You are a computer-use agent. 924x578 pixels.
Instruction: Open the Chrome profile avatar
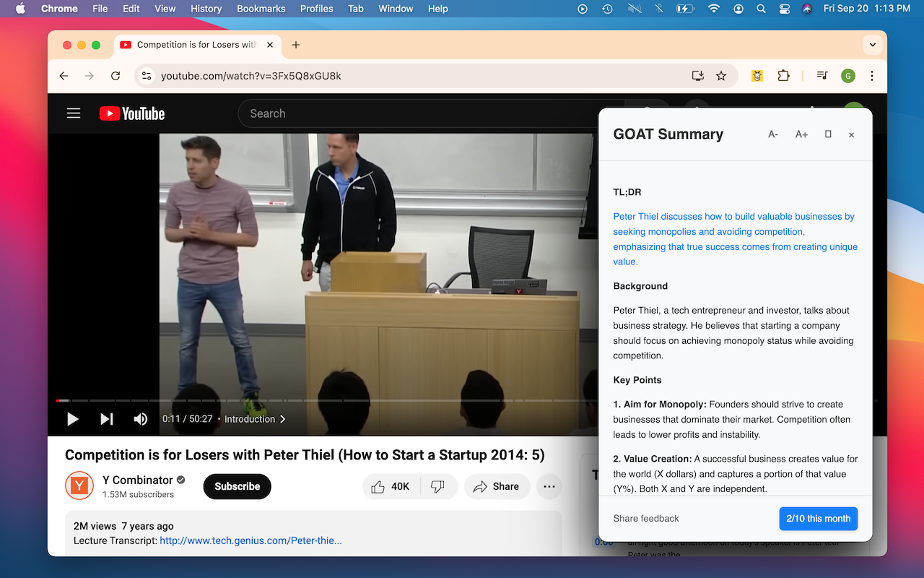848,76
